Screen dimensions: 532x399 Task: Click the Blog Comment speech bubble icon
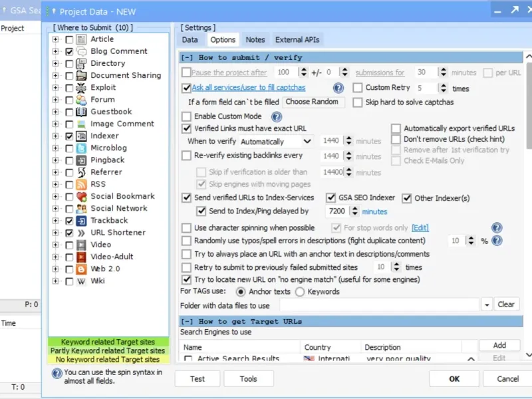[x=81, y=52]
